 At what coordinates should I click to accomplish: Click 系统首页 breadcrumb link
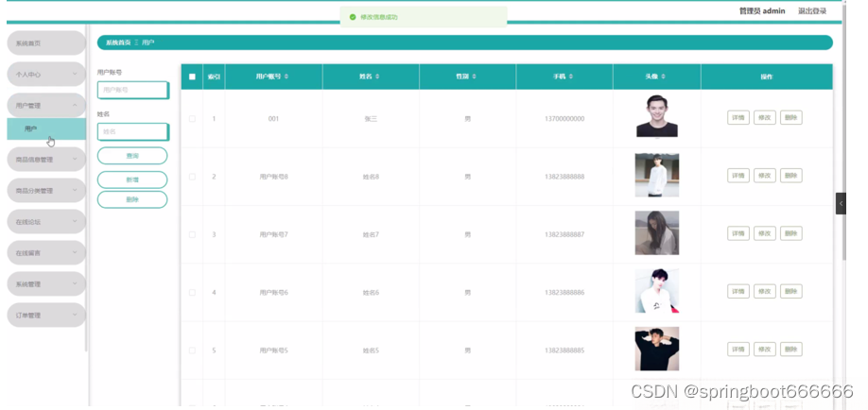click(x=118, y=43)
